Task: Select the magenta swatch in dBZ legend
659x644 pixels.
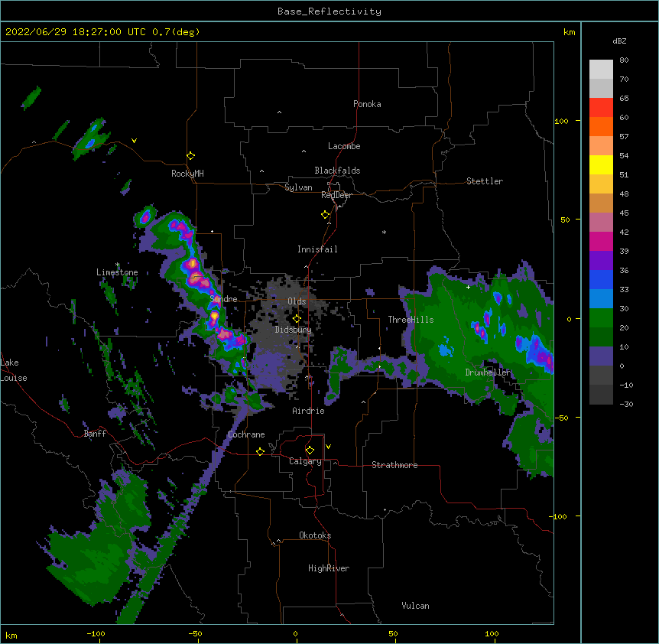Action: [601, 241]
